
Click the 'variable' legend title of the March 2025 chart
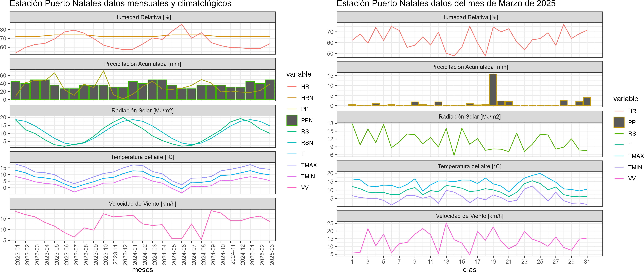626,99
